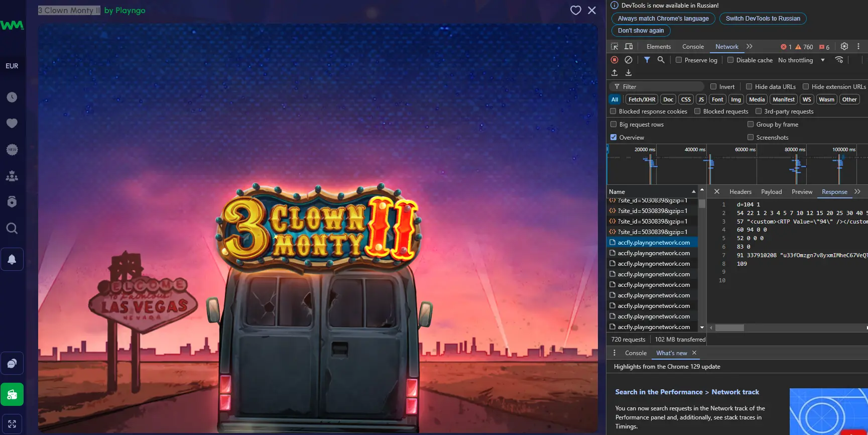The image size is (868, 435).
Task: Export HAR file with download arrow icon
Action: [629, 73]
